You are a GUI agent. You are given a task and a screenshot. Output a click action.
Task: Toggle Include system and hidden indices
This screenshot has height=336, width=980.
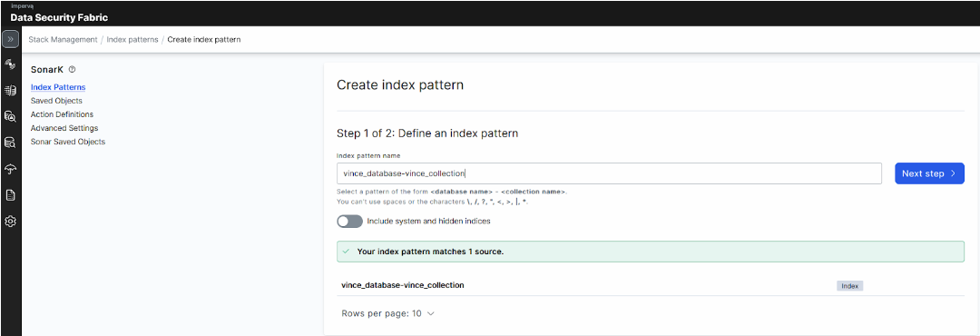coord(350,221)
